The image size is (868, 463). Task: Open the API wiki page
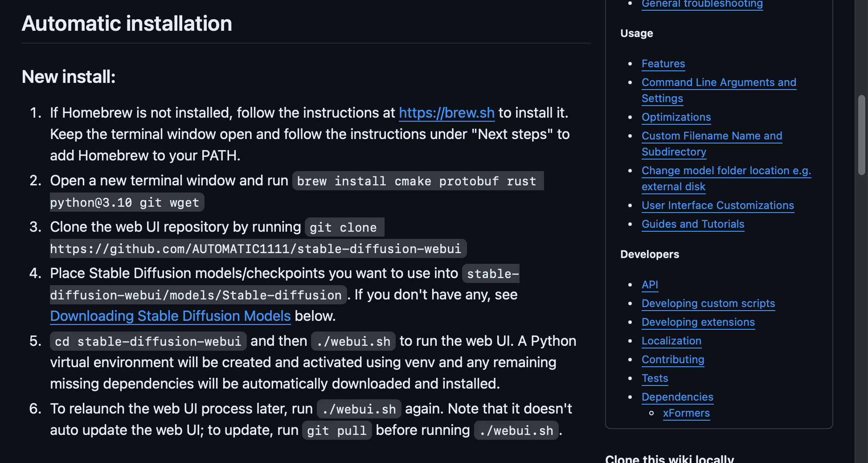click(x=650, y=285)
